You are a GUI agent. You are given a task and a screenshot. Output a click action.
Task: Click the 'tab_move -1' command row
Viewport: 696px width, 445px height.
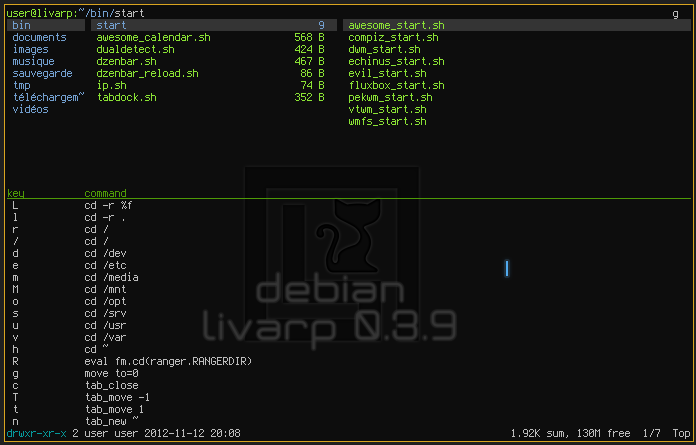(x=117, y=397)
